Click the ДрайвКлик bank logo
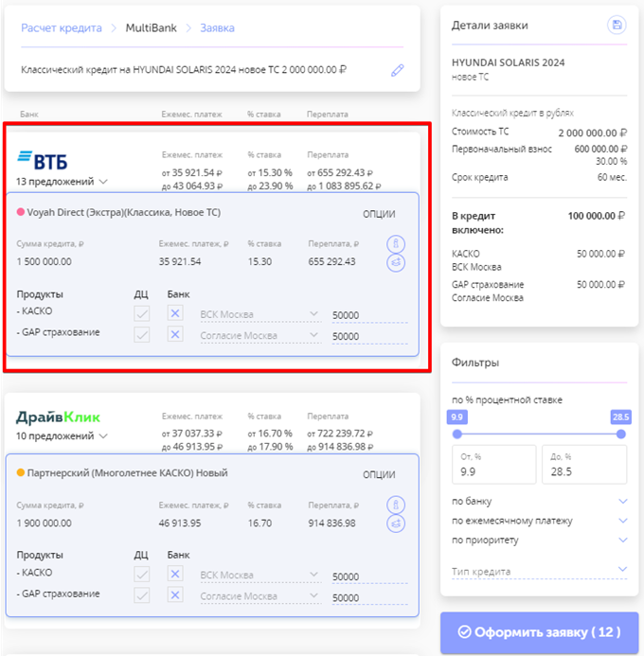This screenshot has height=656, width=644. [58, 417]
